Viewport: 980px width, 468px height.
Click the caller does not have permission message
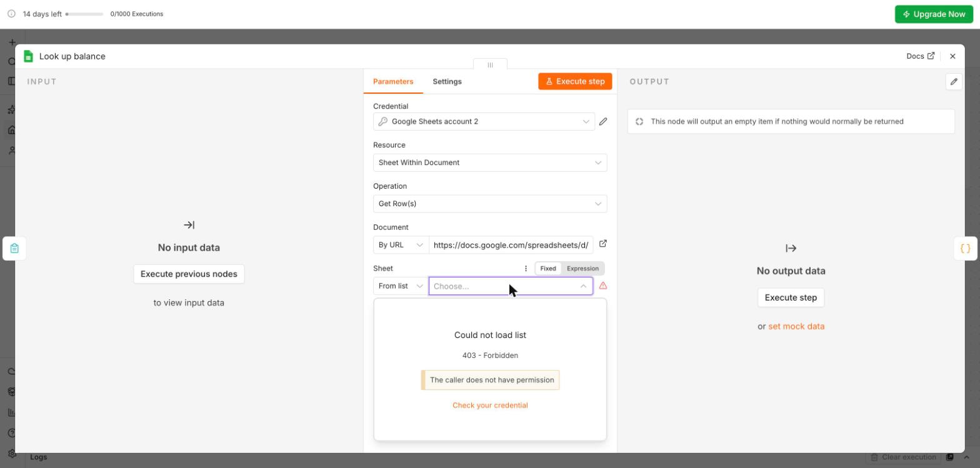point(491,380)
